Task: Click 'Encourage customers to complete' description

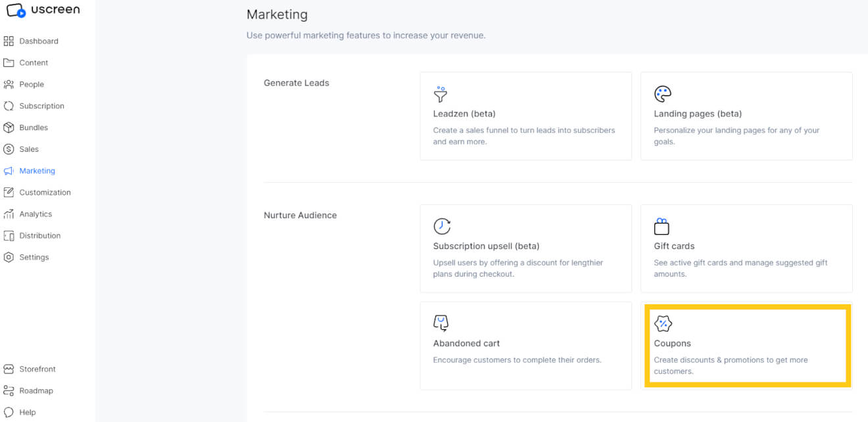Action: (x=517, y=360)
